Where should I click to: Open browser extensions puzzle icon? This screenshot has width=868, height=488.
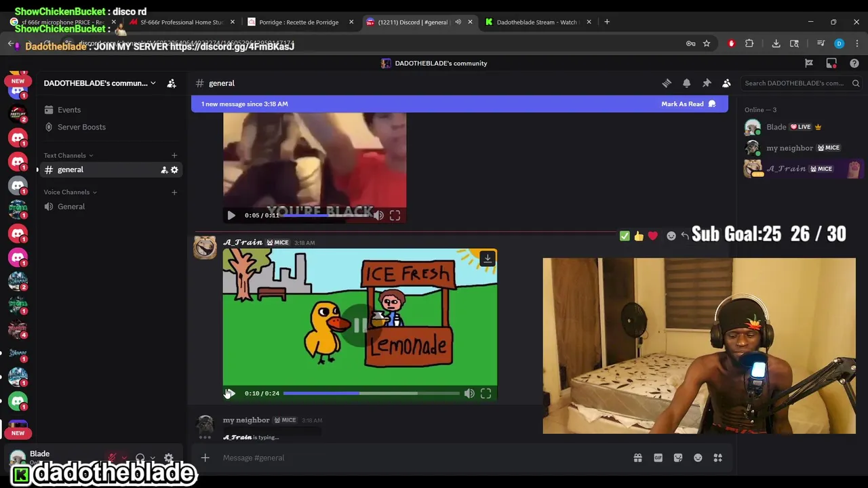(749, 43)
